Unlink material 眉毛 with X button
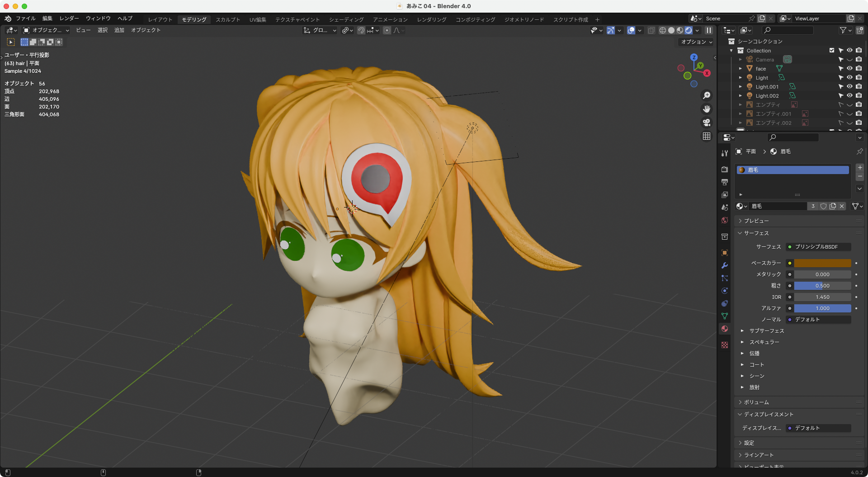The image size is (868, 477). click(x=842, y=206)
